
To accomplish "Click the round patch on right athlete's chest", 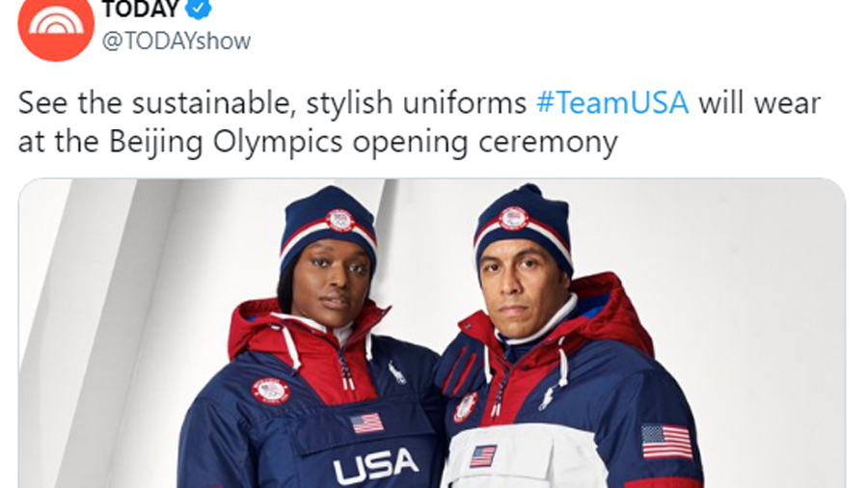I will tap(465, 407).
